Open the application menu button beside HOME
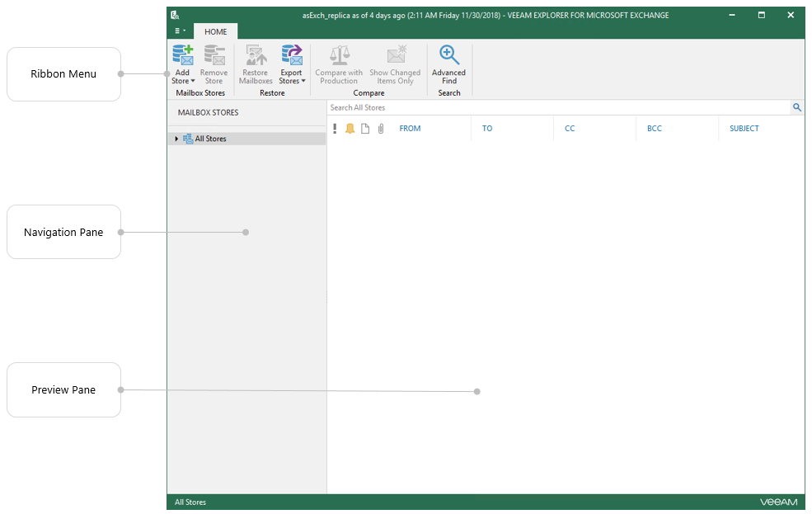This screenshot has width=812, height=514. 180,31
